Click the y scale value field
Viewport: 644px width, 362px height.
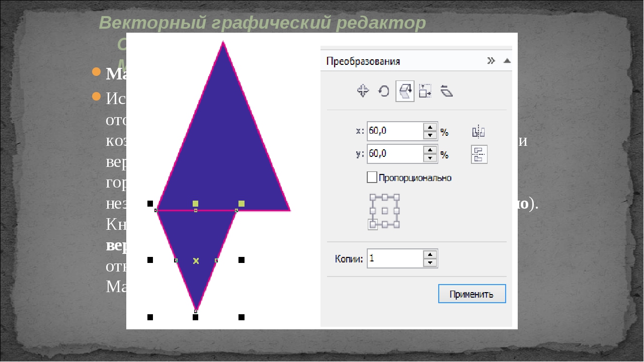(x=395, y=154)
